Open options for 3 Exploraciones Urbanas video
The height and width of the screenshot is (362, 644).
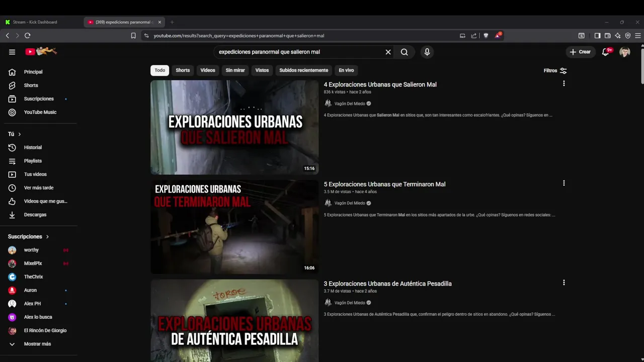[563, 283]
